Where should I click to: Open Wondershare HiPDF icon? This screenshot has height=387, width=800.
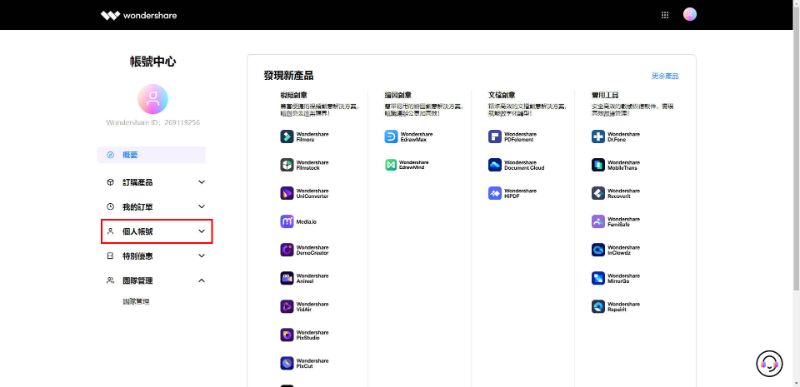click(x=495, y=193)
